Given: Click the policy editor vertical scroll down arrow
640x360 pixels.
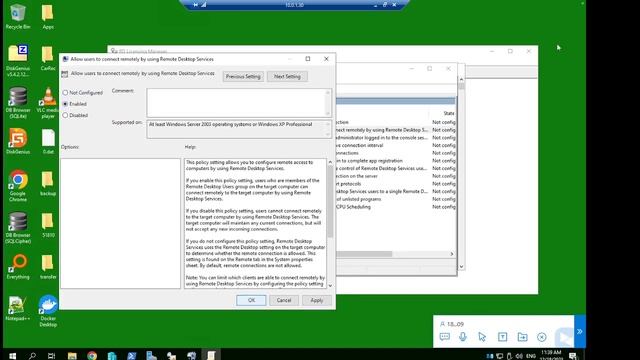Looking at the screenshot, I should pos(461,267).
